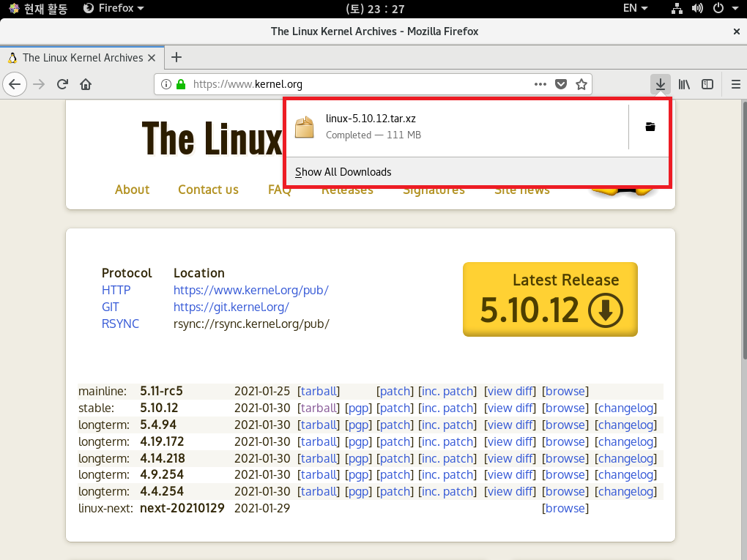Viewport: 747px width, 560px height.
Task: Click the Latest Release 5.10.12 download button
Action: tap(550, 299)
